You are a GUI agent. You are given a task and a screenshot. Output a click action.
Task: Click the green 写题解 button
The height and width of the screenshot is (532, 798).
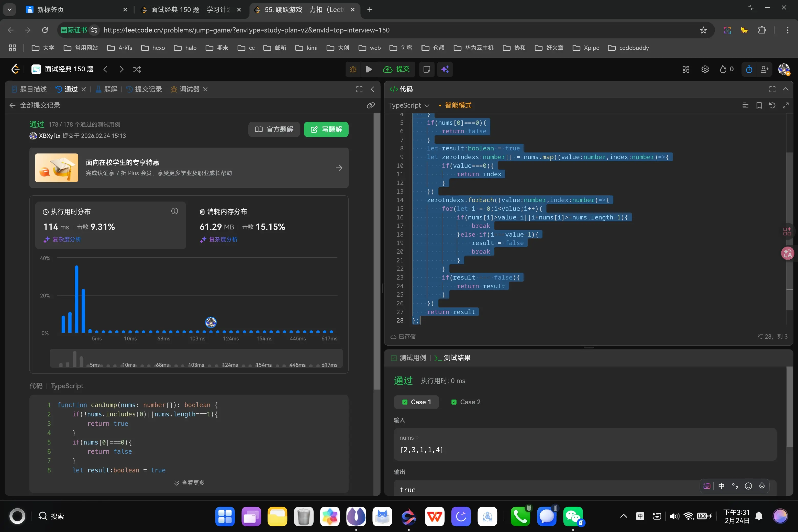click(326, 129)
